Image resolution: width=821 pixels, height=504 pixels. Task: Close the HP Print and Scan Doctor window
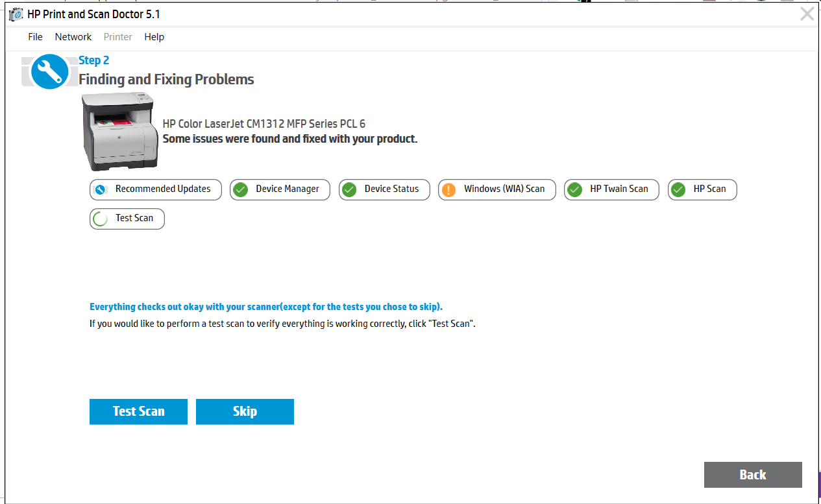coord(807,14)
